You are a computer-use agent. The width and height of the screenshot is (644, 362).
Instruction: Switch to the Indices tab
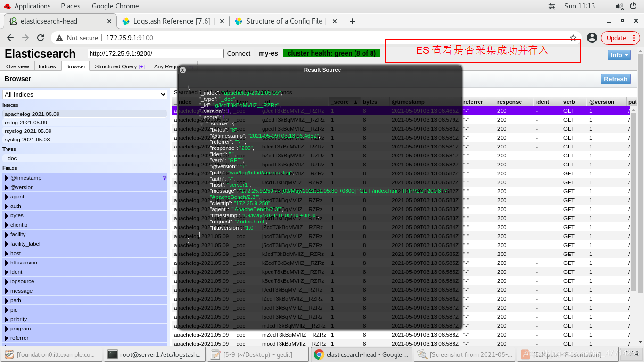click(47, 66)
